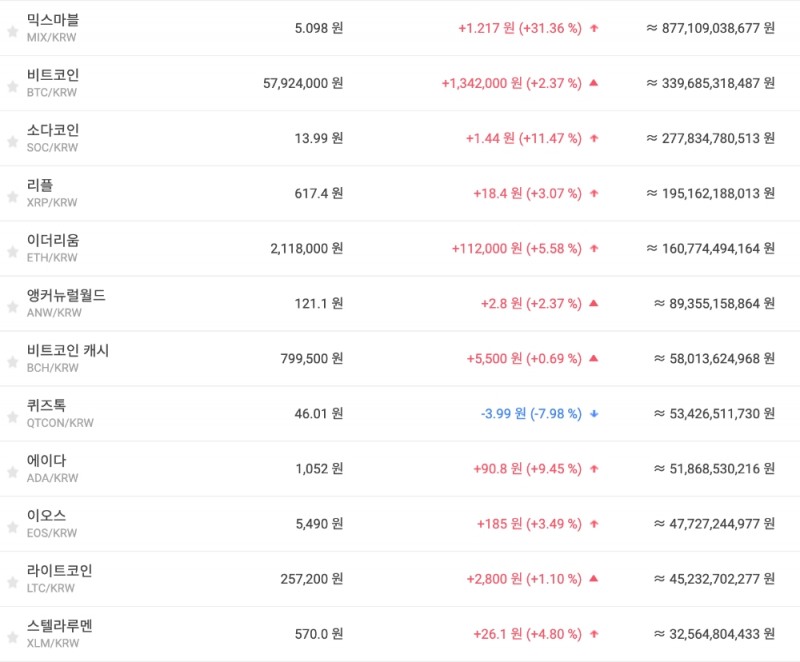This screenshot has height=662, width=800.
Task: Click the volume ≈ 339,685,318,487 원
Action: pyautogui.click(x=711, y=83)
